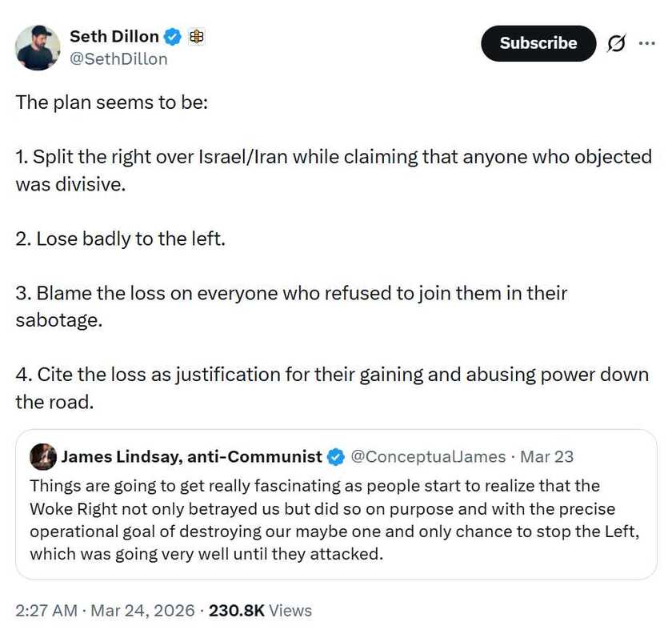Click the Grok icon beside Subscribe
672x638 pixels.
click(616, 44)
